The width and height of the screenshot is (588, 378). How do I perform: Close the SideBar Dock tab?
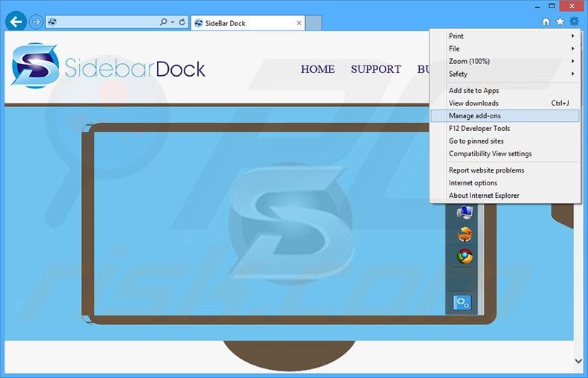point(299,23)
